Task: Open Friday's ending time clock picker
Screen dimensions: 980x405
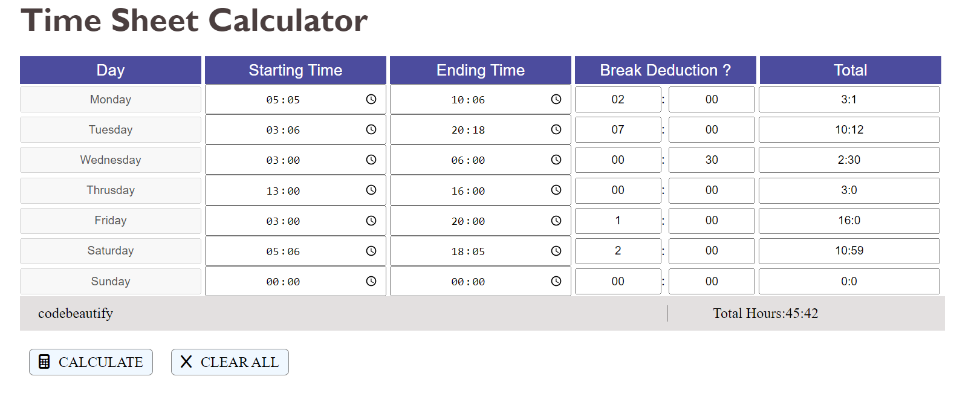Action: 556,221
